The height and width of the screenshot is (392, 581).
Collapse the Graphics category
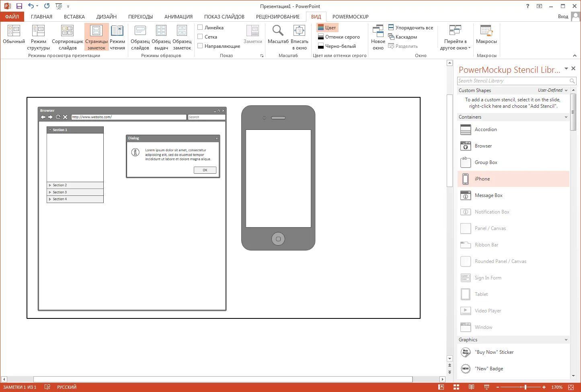566,340
